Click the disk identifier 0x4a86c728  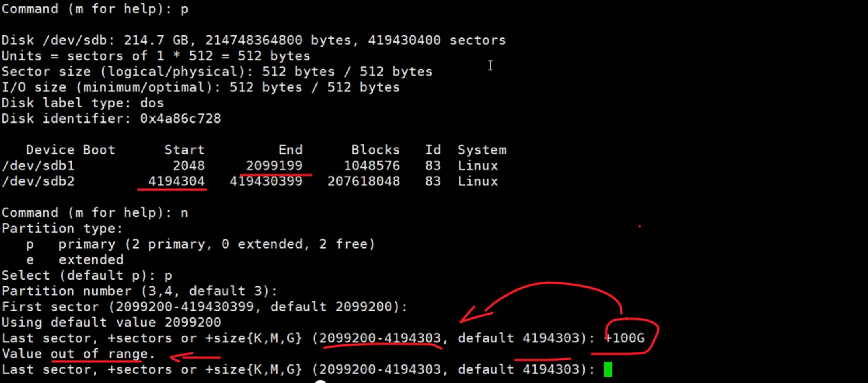coord(180,119)
